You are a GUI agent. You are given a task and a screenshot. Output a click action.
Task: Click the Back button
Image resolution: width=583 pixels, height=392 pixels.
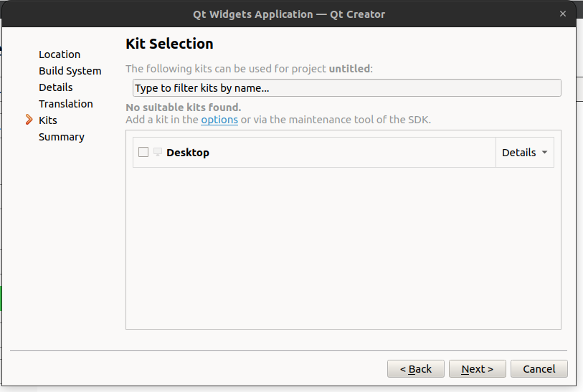pos(416,369)
